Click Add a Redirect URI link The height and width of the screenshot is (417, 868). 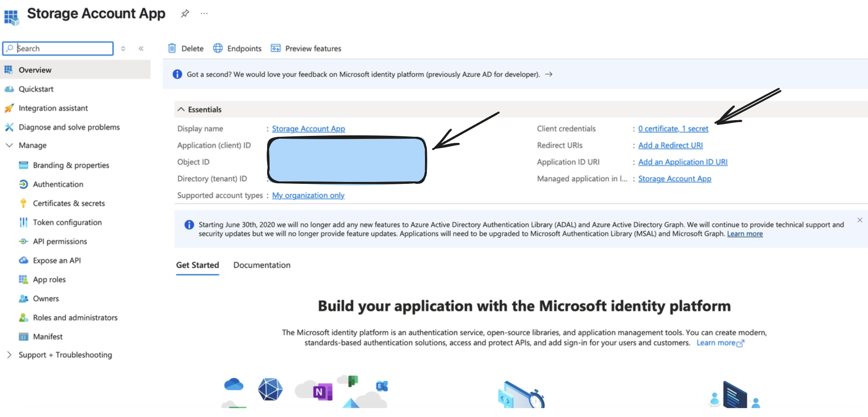pos(670,145)
